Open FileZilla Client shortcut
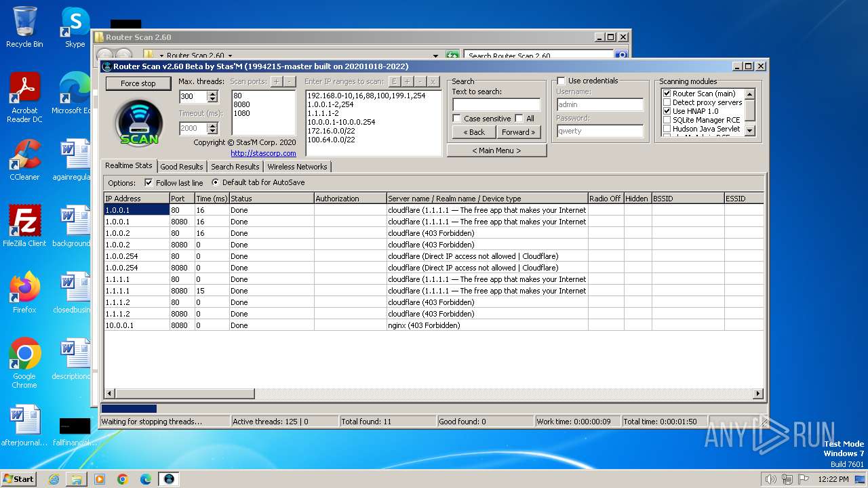Image resolution: width=868 pixels, height=488 pixels. [24, 226]
